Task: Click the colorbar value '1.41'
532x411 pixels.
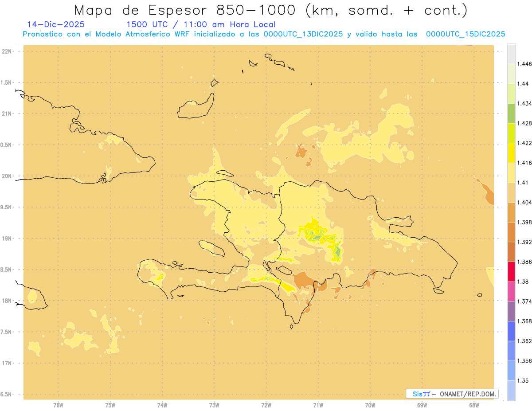Action: coord(523,183)
